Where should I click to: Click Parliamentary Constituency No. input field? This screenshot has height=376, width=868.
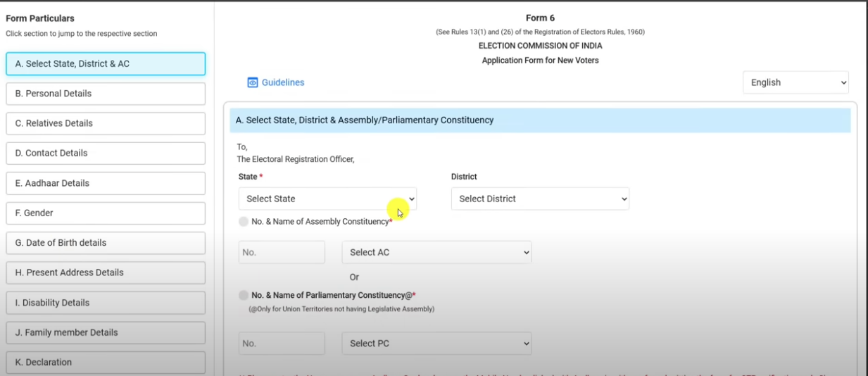(x=282, y=344)
